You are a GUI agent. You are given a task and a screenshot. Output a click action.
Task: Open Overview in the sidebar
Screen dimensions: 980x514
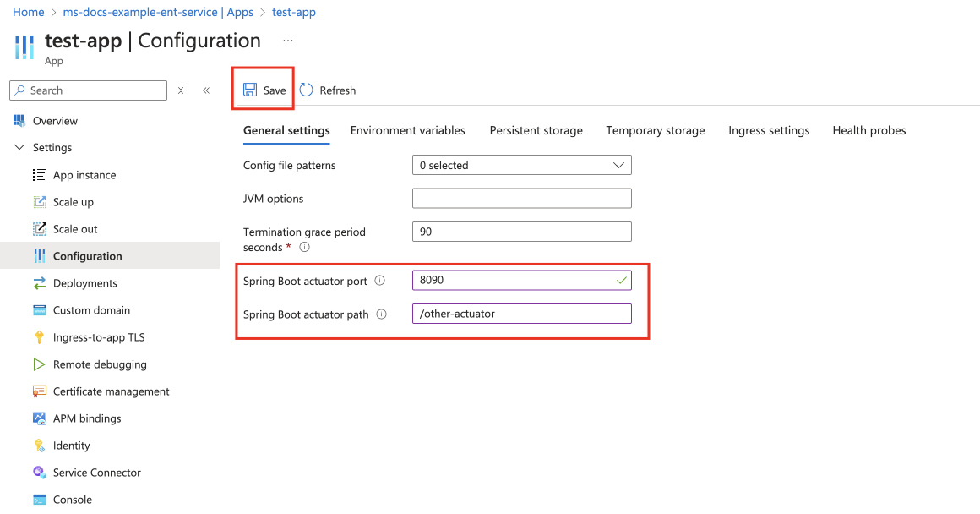point(55,121)
